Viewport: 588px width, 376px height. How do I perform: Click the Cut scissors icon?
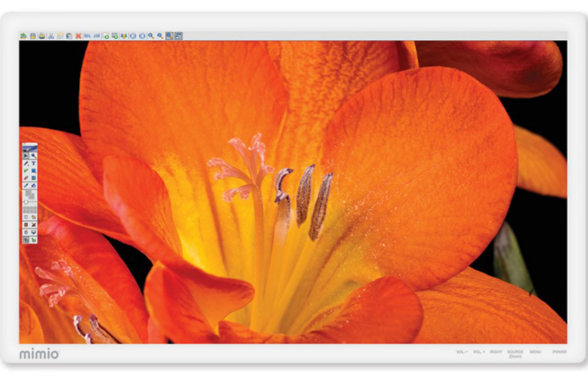(x=51, y=36)
